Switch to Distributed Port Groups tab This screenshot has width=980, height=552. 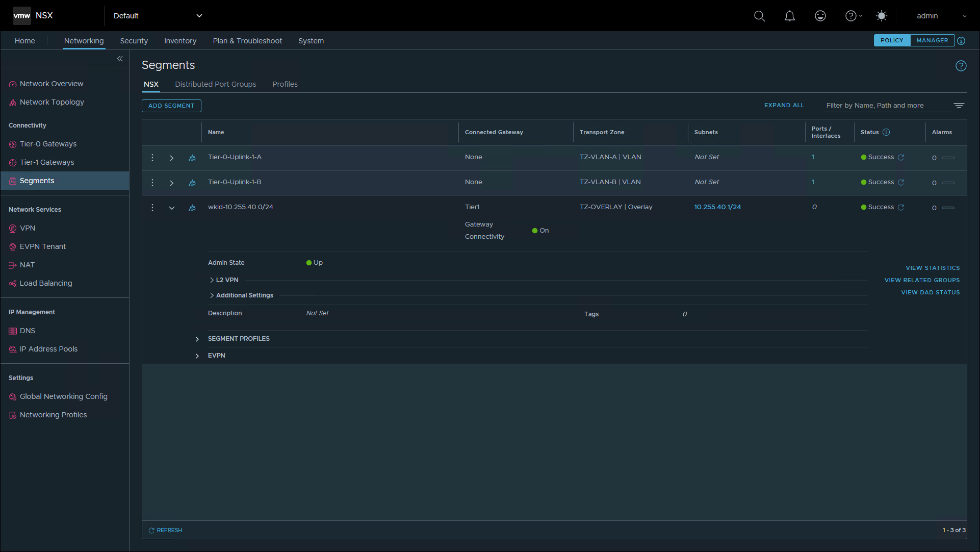pyautogui.click(x=216, y=84)
